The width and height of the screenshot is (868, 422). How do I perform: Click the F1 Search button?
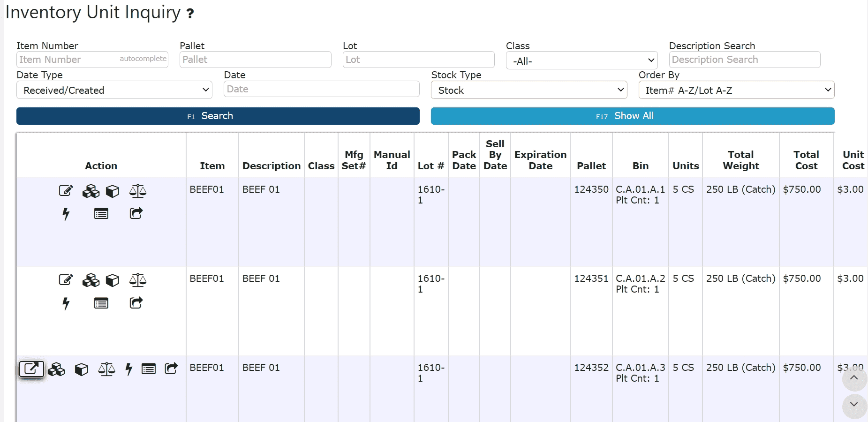tap(218, 116)
